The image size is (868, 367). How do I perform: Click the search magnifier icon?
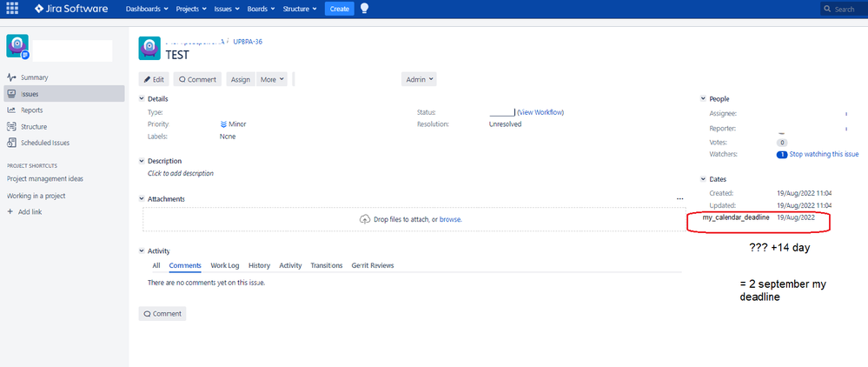coord(827,10)
